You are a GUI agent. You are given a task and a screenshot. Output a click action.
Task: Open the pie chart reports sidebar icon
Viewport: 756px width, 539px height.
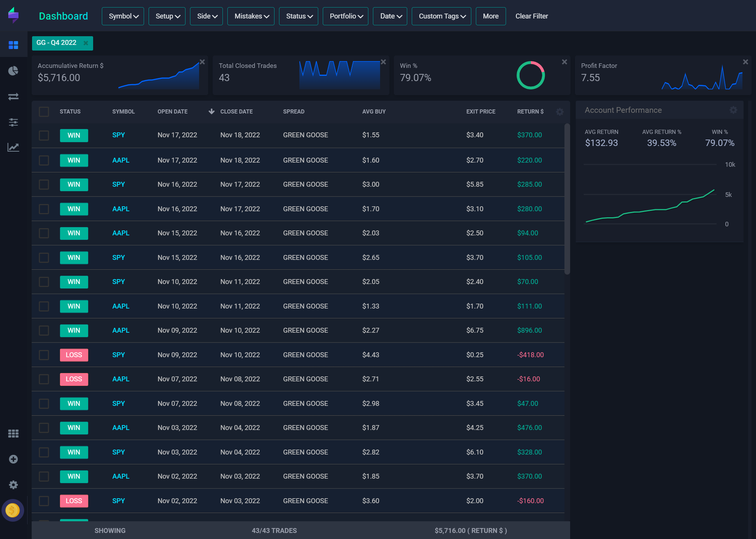coord(13,71)
